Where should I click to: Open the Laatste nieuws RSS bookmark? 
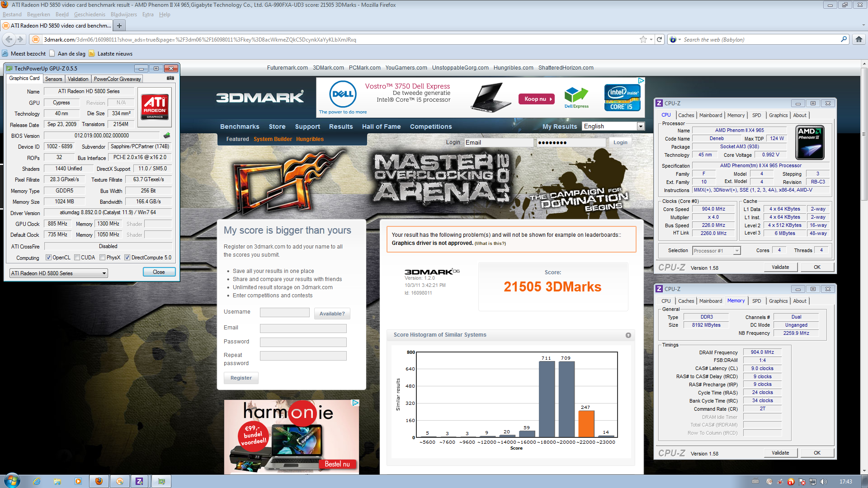(111, 54)
